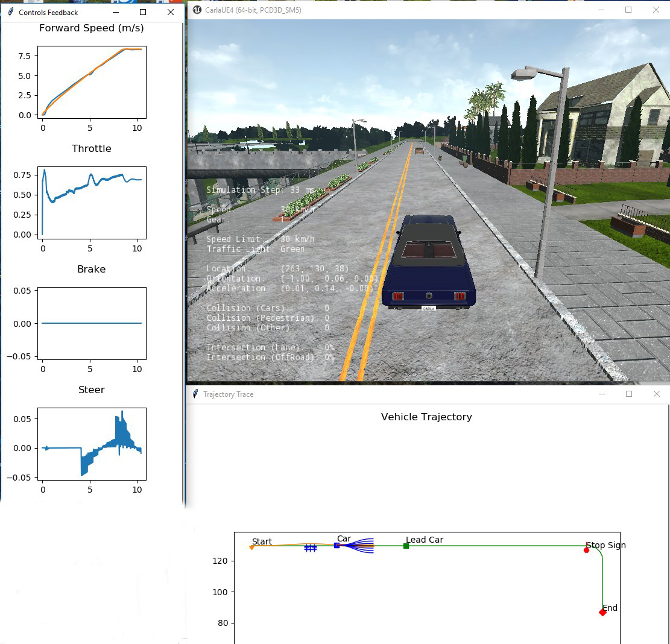Click the blue car in the simulation view

tap(429, 265)
